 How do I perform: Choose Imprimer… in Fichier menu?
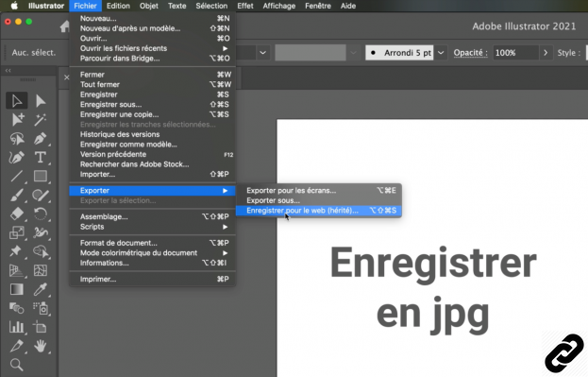[153, 279]
